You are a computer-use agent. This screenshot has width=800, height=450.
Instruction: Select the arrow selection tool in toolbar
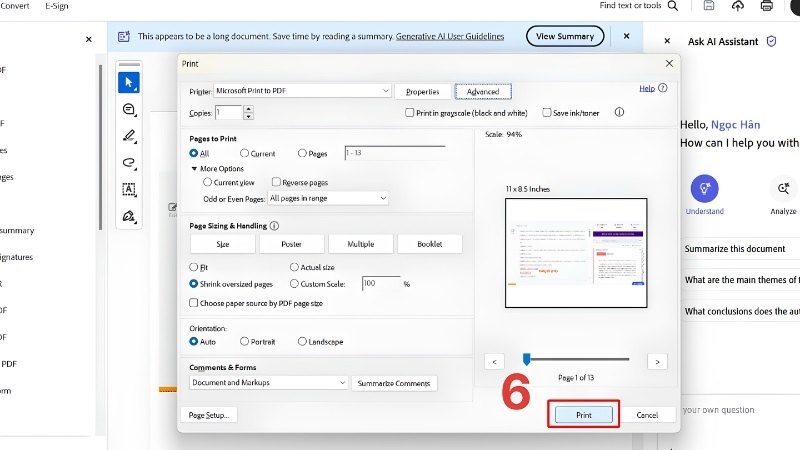(129, 83)
